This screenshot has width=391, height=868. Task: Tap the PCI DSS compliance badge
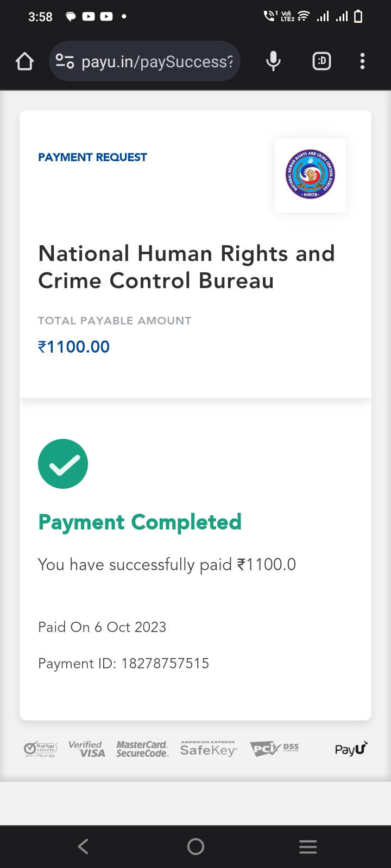click(274, 749)
